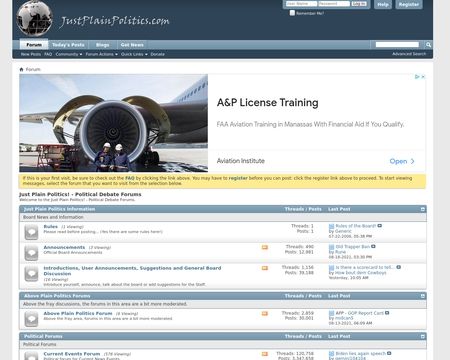Screen dimensions: 450x360
Task: Collapse the Political Forums category
Action: 423,336
